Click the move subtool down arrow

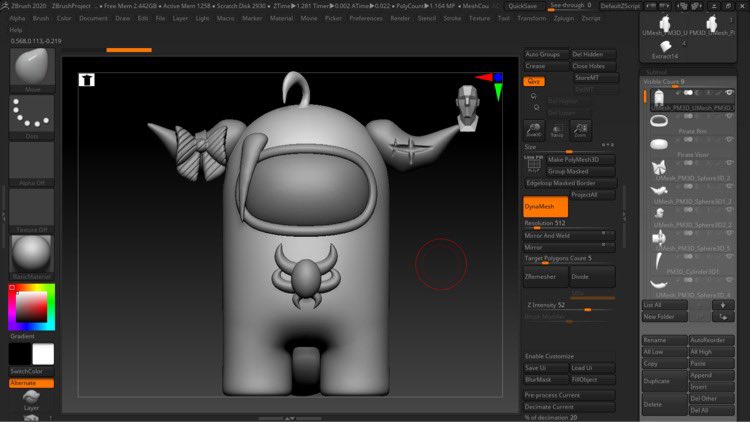click(x=723, y=305)
